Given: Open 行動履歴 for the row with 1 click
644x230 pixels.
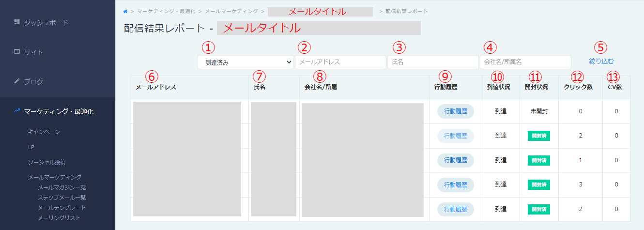Looking at the screenshot, I should [x=456, y=160].
